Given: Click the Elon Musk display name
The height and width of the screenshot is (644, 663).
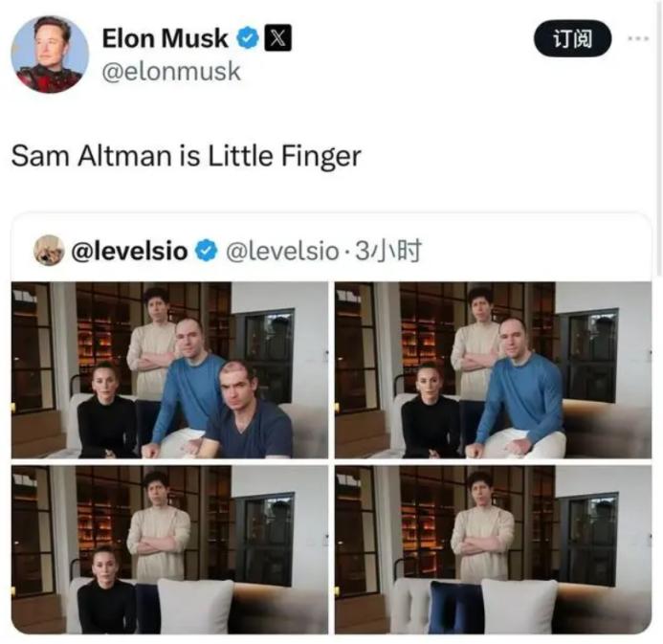Looking at the screenshot, I should pos(166,39).
